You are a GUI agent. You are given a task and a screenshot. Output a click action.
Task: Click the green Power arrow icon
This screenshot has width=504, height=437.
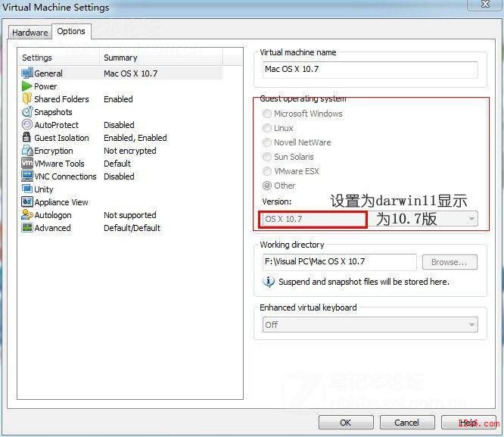[x=27, y=86]
